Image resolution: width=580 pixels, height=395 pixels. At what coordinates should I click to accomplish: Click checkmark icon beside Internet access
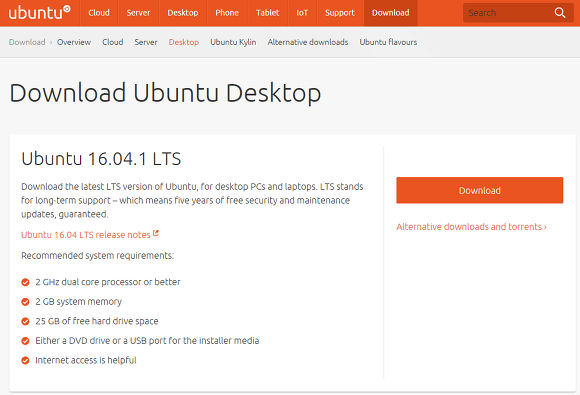25,361
